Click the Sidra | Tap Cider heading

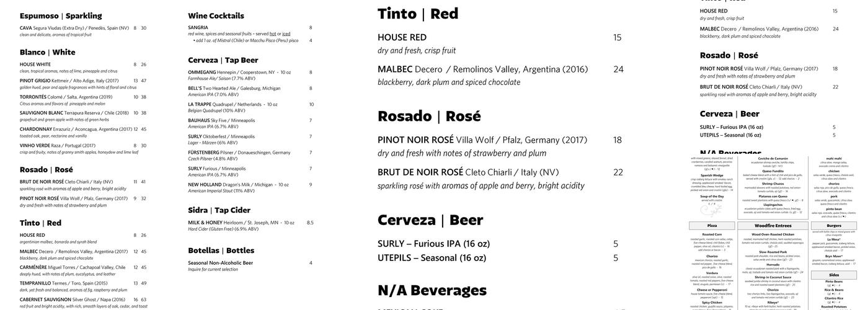coord(219,210)
